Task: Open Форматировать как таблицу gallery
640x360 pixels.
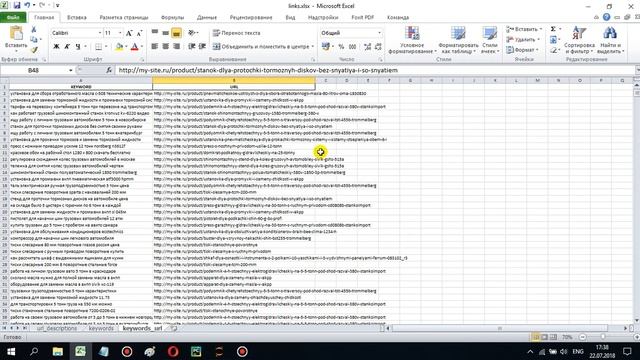Action: click(x=458, y=40)
